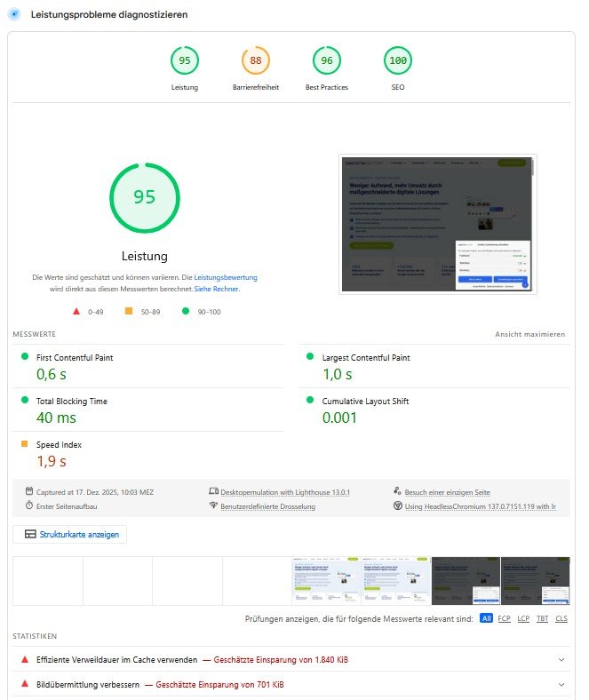Filter audits by TBT
The image size is (589, 700).
coord(542,618)
